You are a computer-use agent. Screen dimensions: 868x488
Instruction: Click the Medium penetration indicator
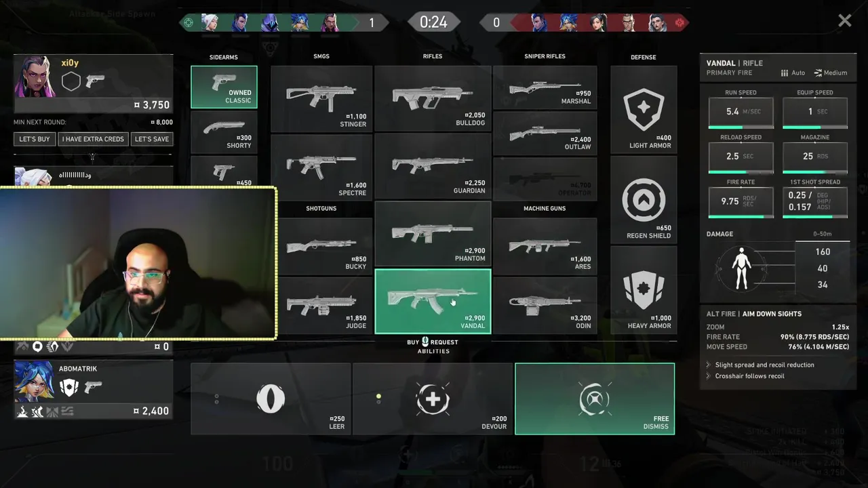click(x=831, y=73)
